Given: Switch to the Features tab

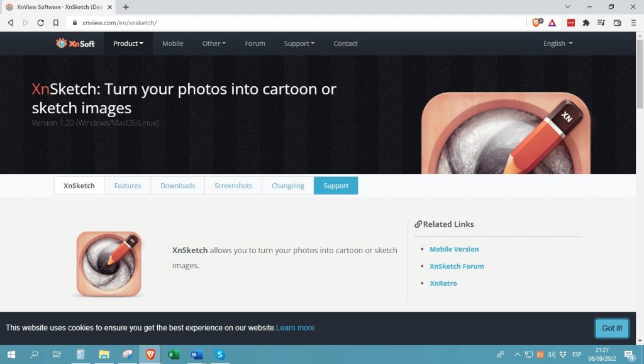Looking at the screenshot, I should pos(128,186).
